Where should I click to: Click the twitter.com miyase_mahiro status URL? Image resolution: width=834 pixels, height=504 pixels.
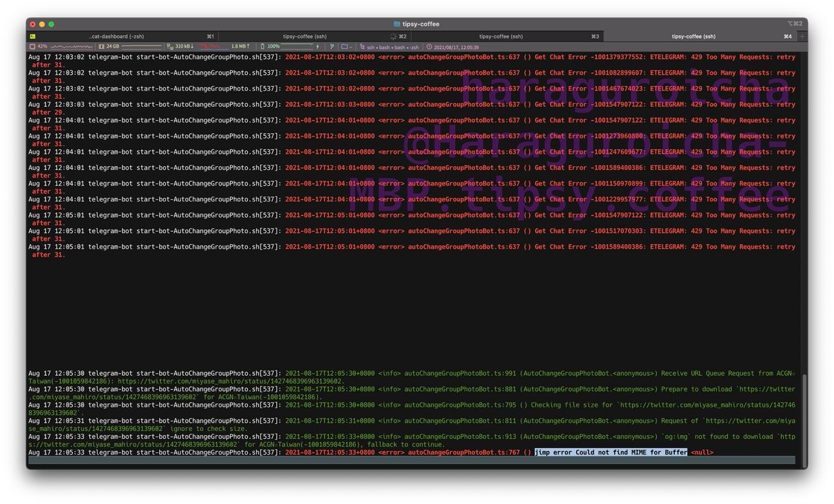click(x=230, y=381)
